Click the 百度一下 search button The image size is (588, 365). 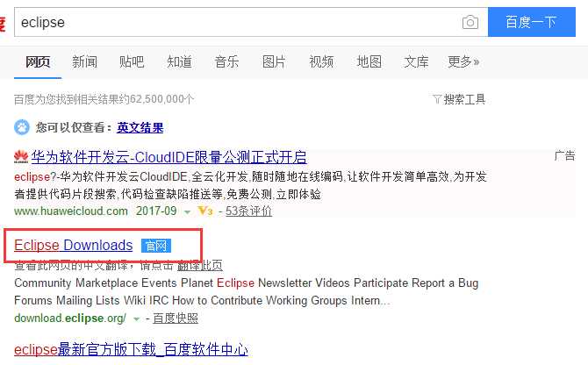(532, 22)
